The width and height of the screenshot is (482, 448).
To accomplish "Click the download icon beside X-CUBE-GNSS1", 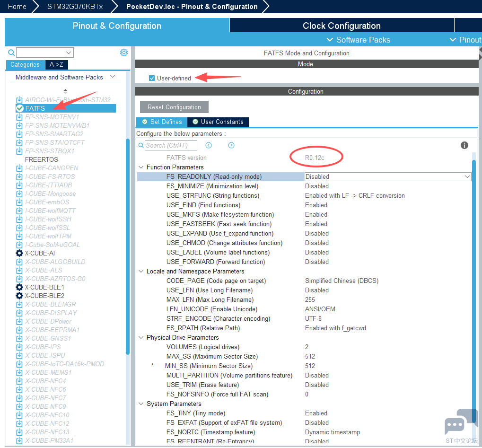I will [19, 338].
